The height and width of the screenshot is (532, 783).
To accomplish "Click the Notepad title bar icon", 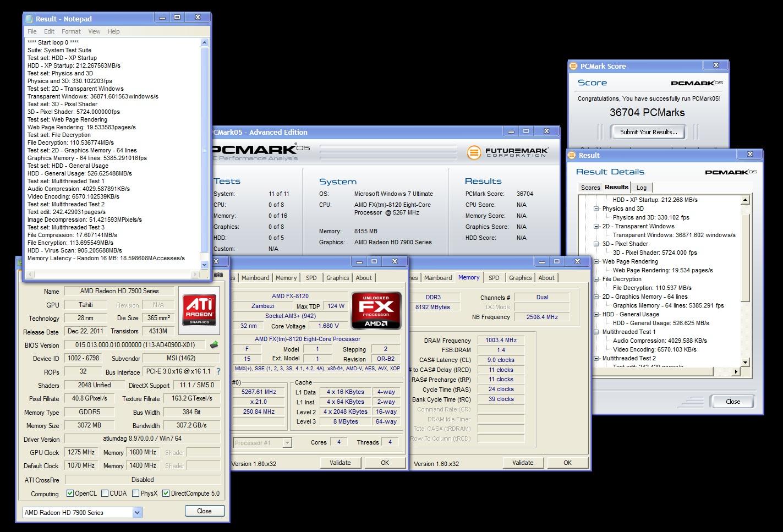I will (x=29, y=19).
